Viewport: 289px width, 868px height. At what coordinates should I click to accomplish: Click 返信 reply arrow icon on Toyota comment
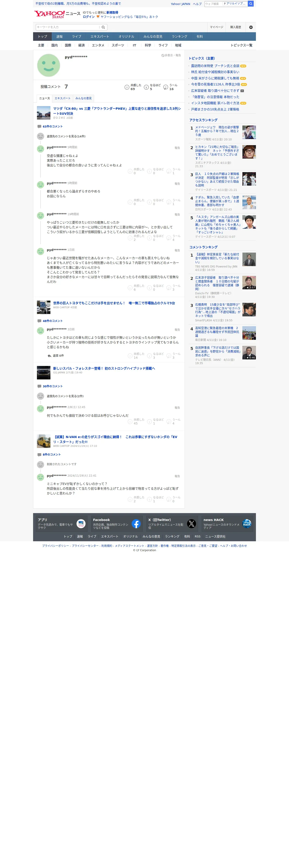pyautogui.click(x=50, y=356)
